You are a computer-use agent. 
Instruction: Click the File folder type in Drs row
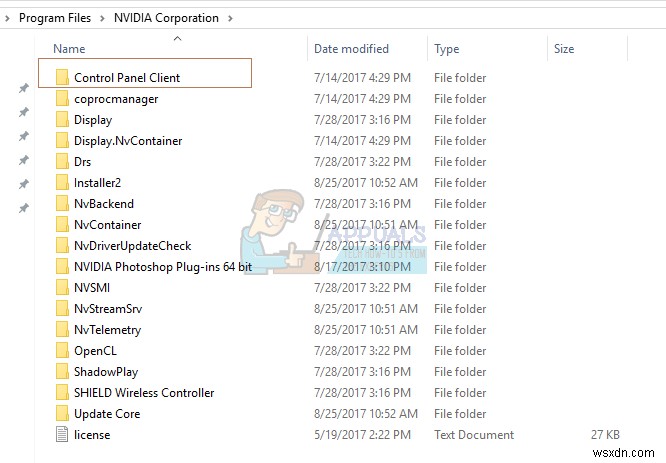[x=460, y=162]
